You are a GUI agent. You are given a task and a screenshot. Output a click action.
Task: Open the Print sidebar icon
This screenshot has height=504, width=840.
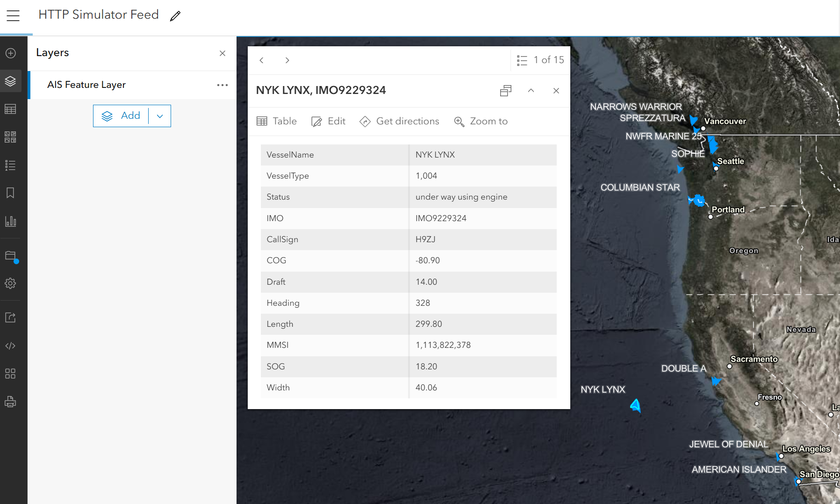tap(10, 402)
